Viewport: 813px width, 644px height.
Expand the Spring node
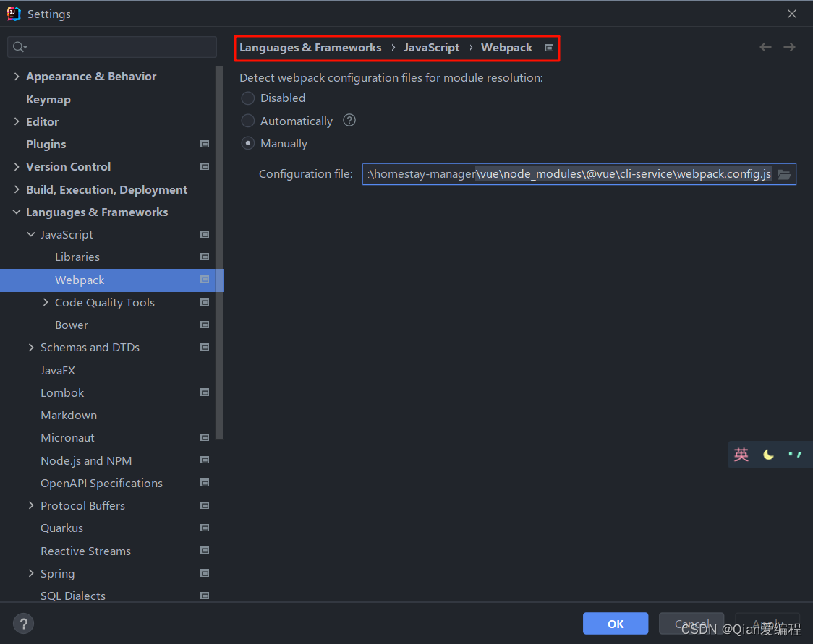point(31,573)
